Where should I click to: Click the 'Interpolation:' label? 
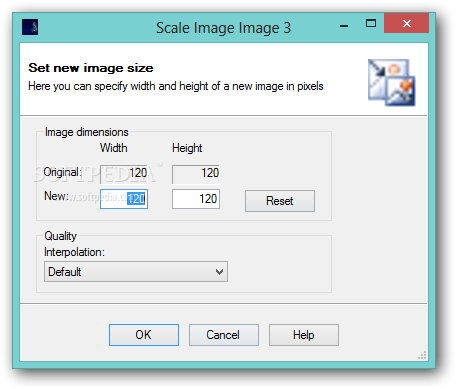tap(74, 252)
